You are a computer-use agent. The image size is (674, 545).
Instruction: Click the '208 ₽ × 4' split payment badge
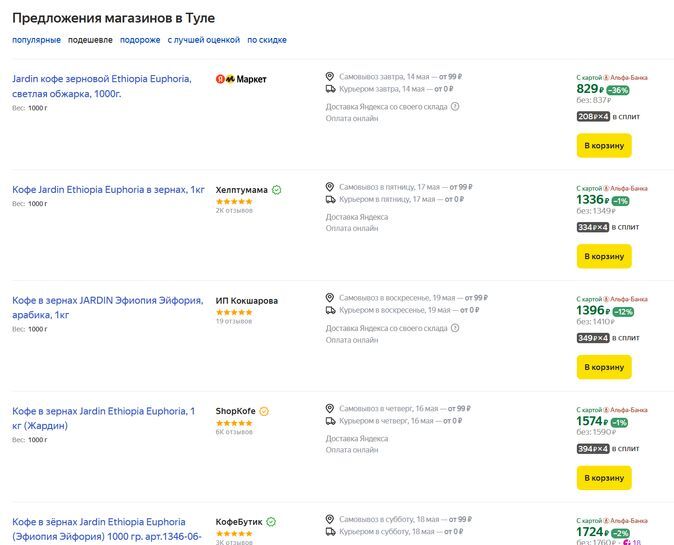coord(593,117)
